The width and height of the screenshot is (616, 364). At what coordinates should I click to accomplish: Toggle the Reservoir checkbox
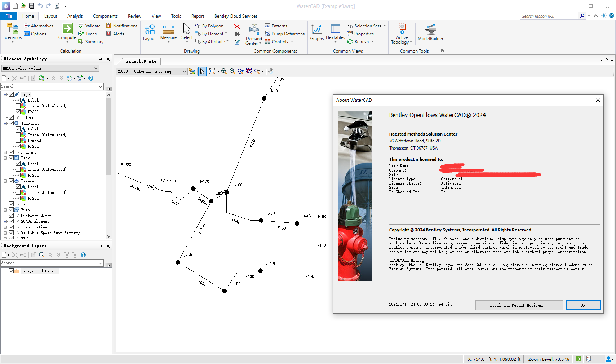click(11, 181)
